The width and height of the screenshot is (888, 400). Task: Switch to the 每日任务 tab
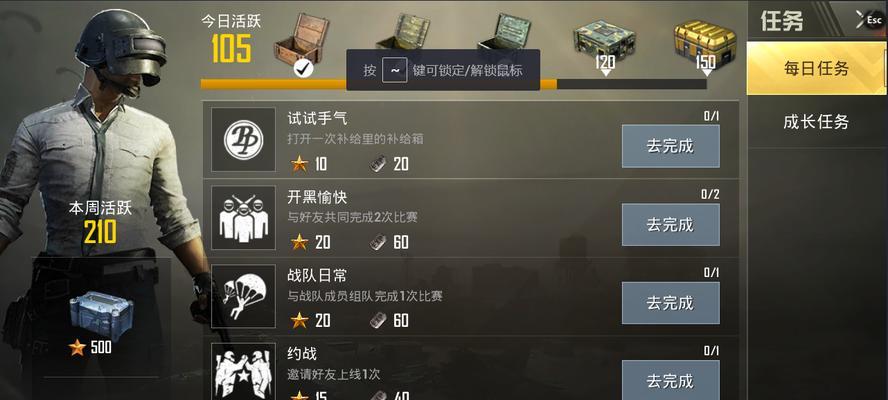[816, 69]
